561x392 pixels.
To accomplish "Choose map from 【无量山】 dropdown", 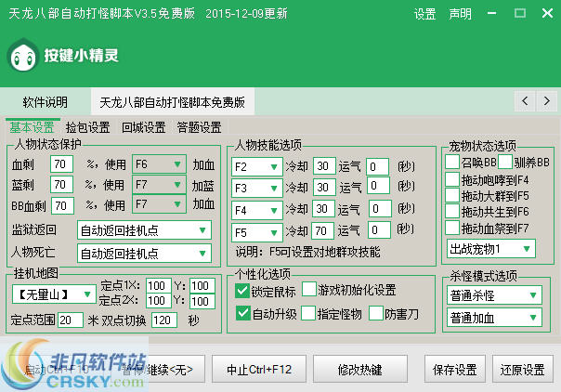I will tap(54, 294).
